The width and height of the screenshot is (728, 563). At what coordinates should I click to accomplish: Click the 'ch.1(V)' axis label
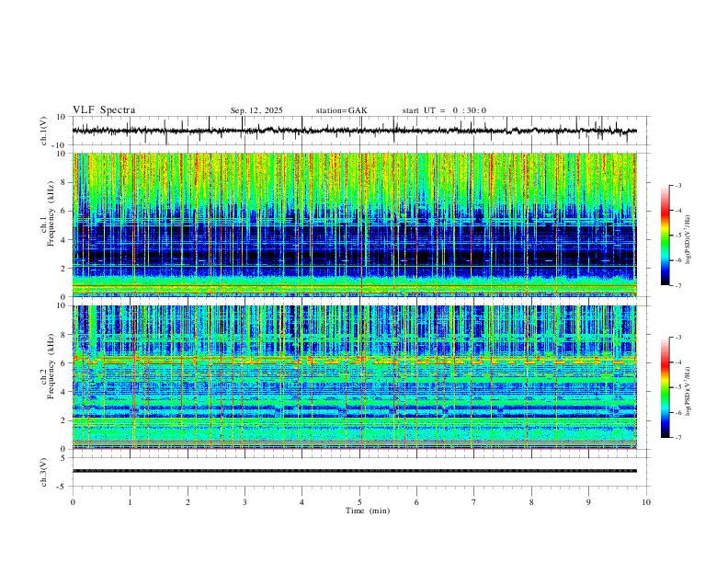click(44, 131)
